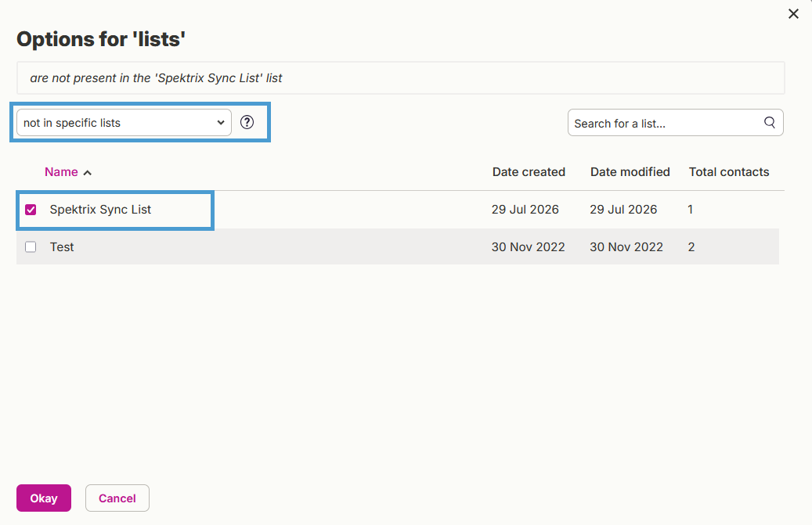Click the Name sort arrow icon
This screenshot has height=525, width=812.
(88, 173)
